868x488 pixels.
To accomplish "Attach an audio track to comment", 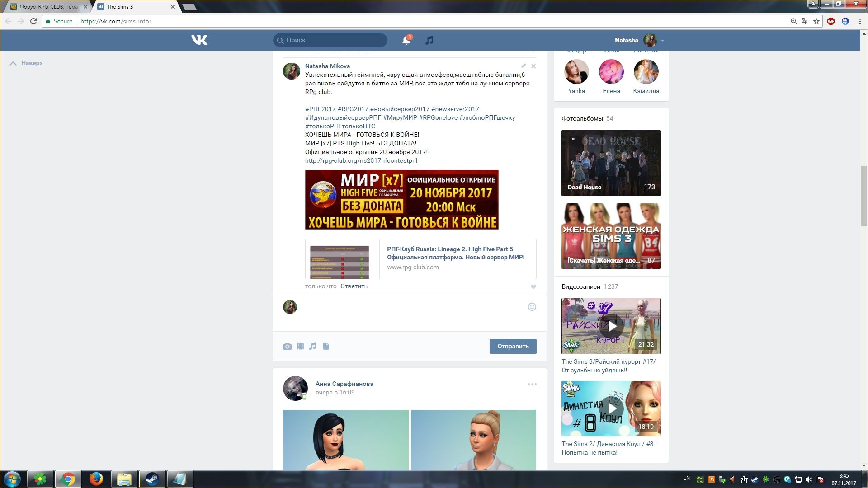I will 313,346.
